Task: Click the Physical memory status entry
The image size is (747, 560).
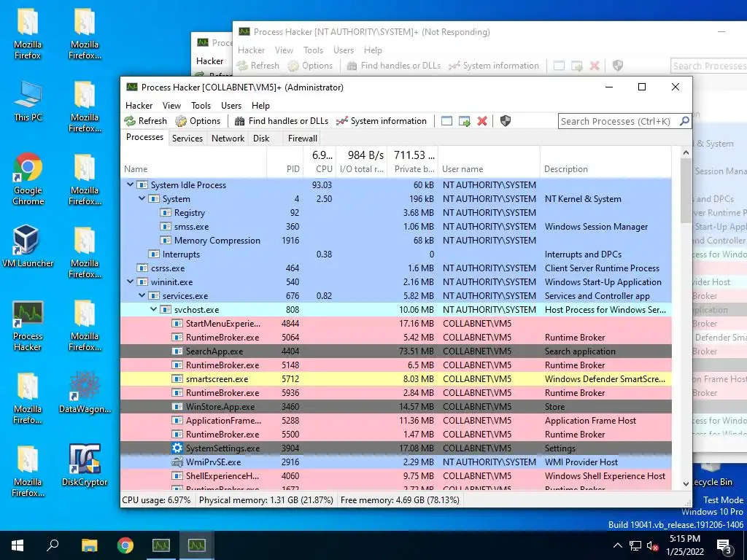Action: (x=266, y=500)
